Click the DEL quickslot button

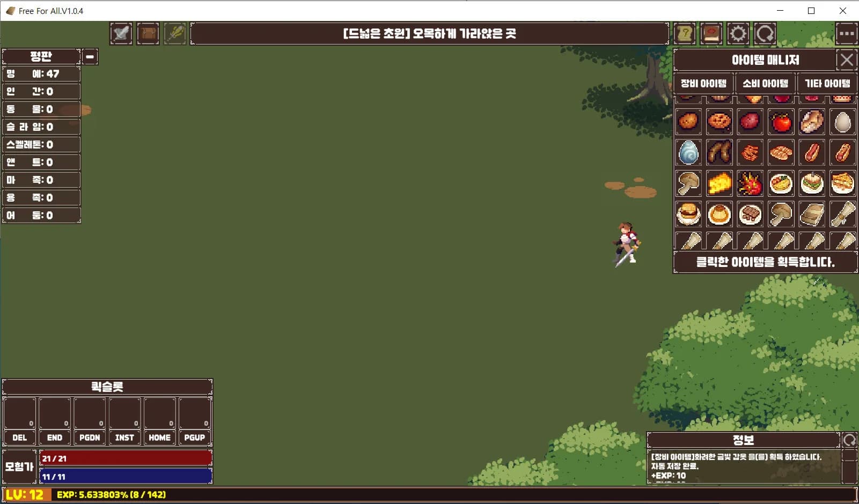20,438
